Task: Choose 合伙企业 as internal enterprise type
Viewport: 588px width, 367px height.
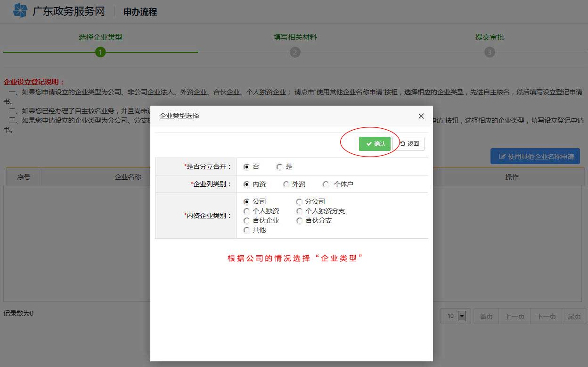Action: click(247, 220)
